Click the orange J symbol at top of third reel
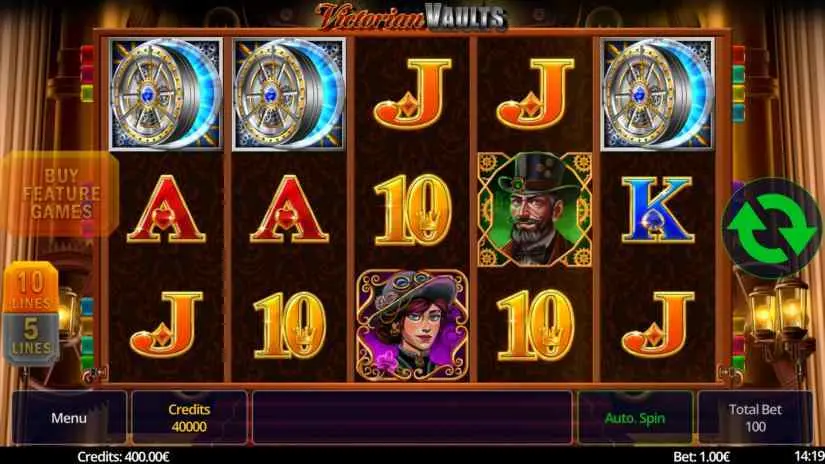 [x=412, y=94]
